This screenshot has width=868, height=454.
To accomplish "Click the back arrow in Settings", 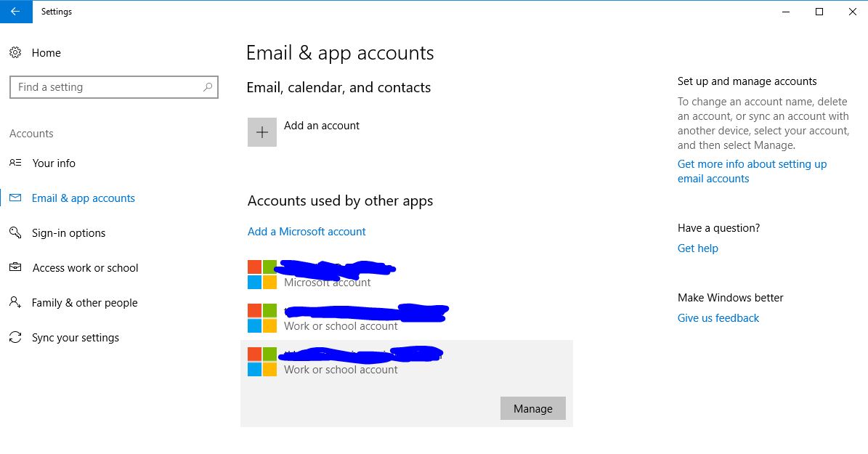I will coord(15,12).
